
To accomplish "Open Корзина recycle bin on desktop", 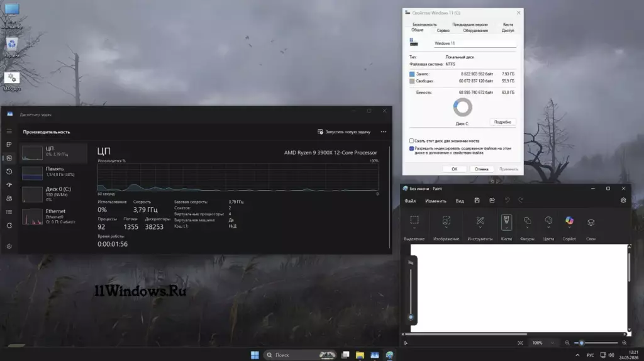I will click(11, 48).
